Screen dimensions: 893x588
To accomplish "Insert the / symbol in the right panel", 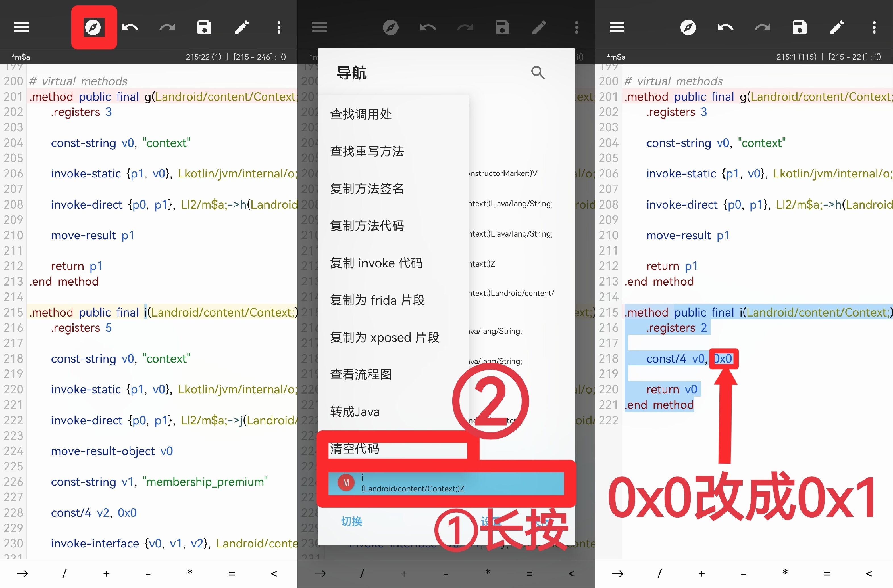I will pos(660,573).
